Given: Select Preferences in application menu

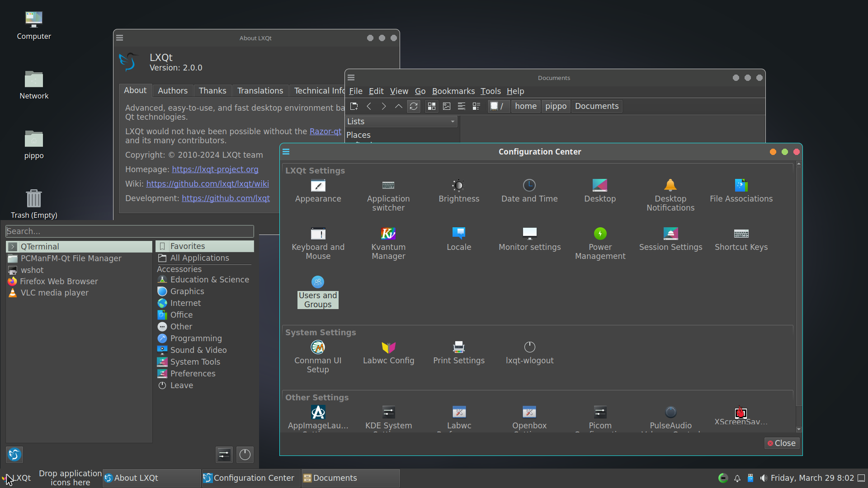Looking at the screenshot, I should (193, 374).
